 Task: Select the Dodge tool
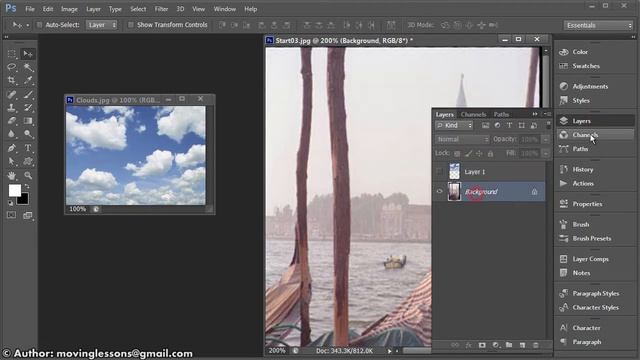tap(28, 134)
